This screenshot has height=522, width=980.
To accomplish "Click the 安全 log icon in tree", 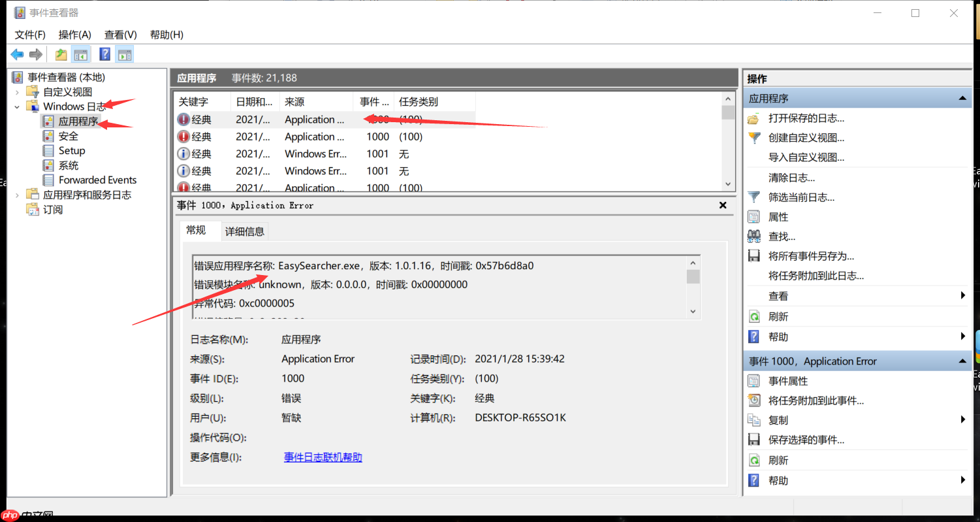I will coord(48,136).
